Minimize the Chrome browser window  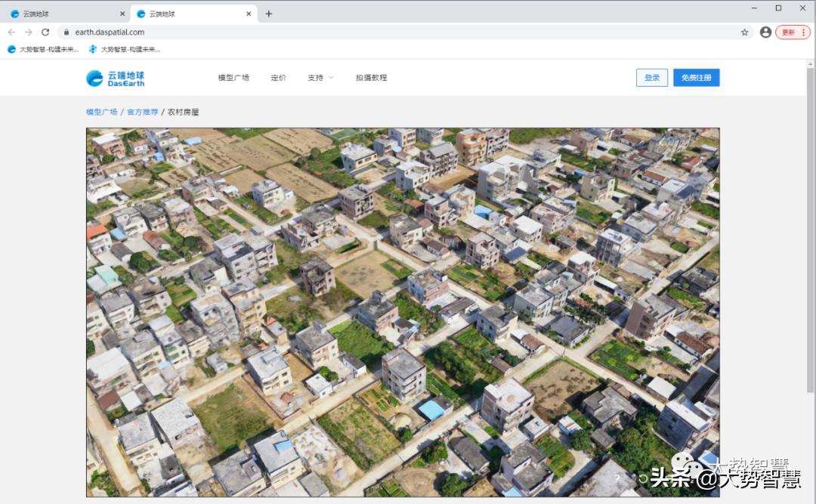(x=754, y=8)
